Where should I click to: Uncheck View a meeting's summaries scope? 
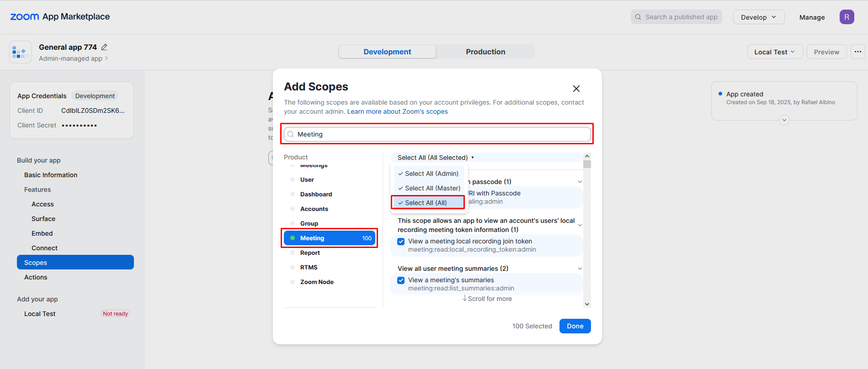coord(401,280)
